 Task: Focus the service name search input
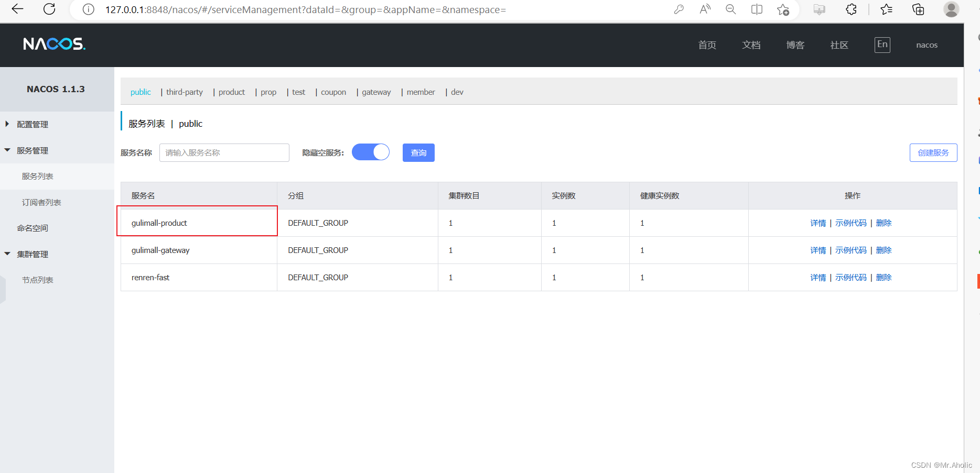(224, 152)
